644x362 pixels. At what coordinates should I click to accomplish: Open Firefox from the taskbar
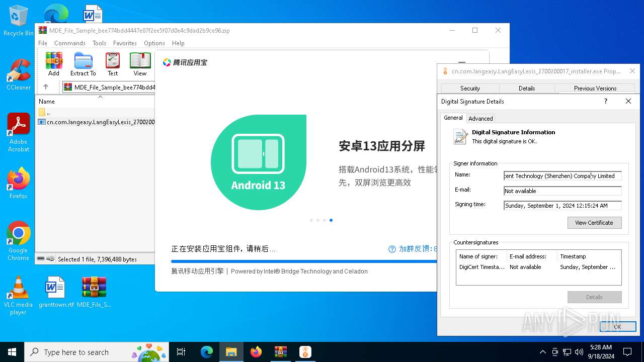256,352
